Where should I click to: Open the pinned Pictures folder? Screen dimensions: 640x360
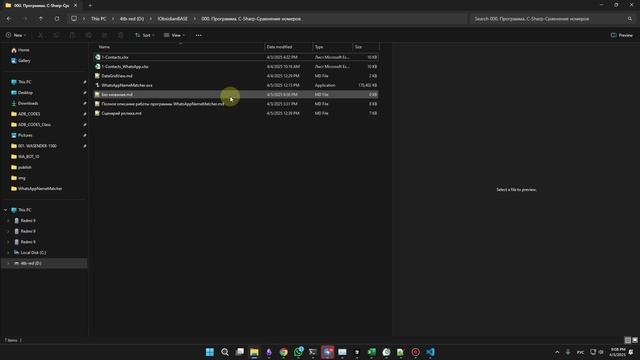(25, 135)
